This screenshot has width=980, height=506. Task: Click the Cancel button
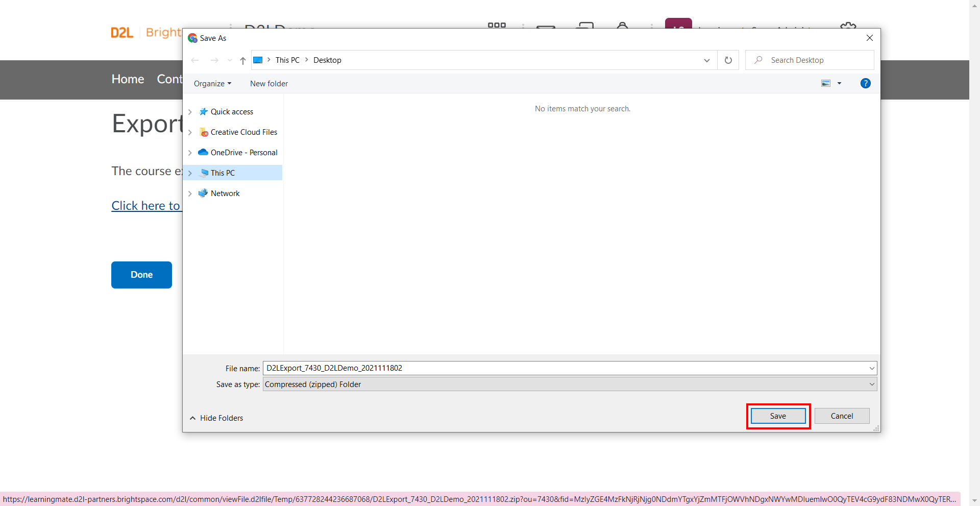point(842,416)
